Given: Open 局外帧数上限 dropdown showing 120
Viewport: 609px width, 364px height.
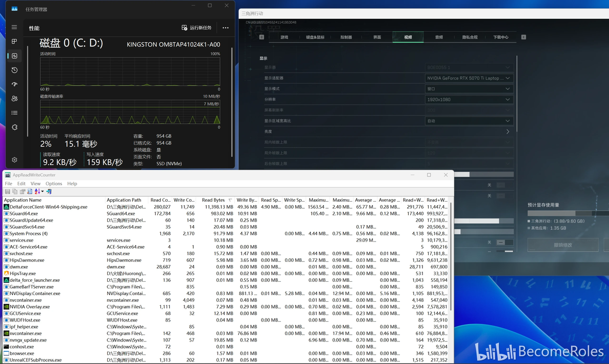Looking at the screenshot, I should coord(469,153).
